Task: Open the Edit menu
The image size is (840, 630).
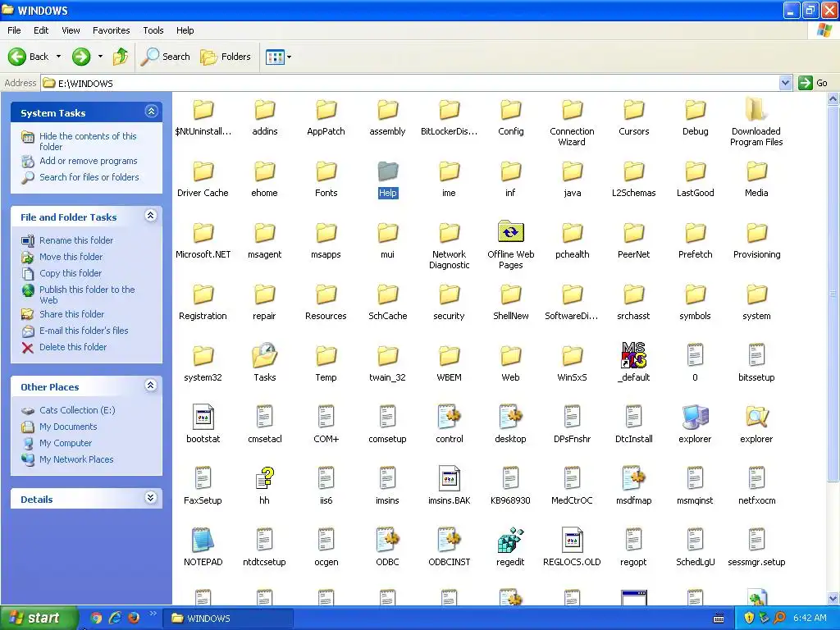Action: click(x=41, y=30)
